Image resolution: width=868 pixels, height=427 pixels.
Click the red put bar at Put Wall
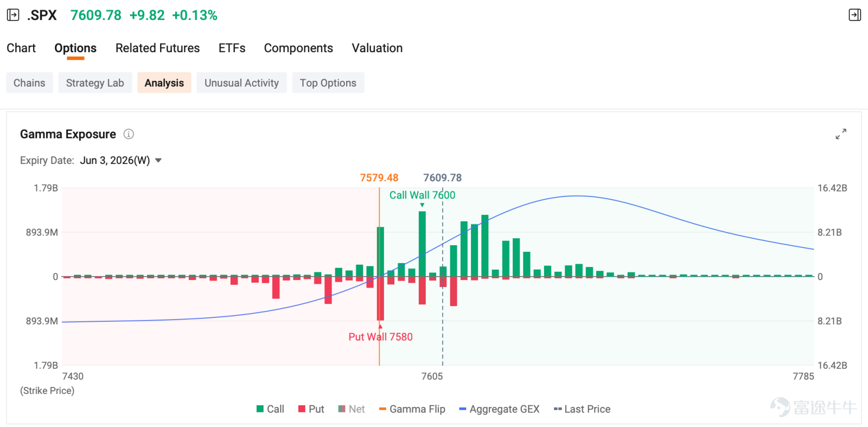(x=380, y=298)
